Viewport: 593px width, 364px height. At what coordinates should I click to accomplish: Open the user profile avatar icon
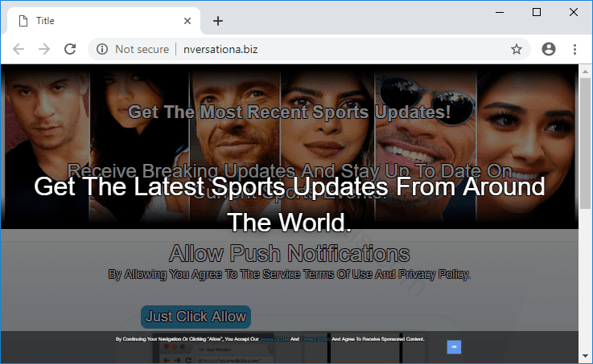pyautogui.click(x=549, y=49)
